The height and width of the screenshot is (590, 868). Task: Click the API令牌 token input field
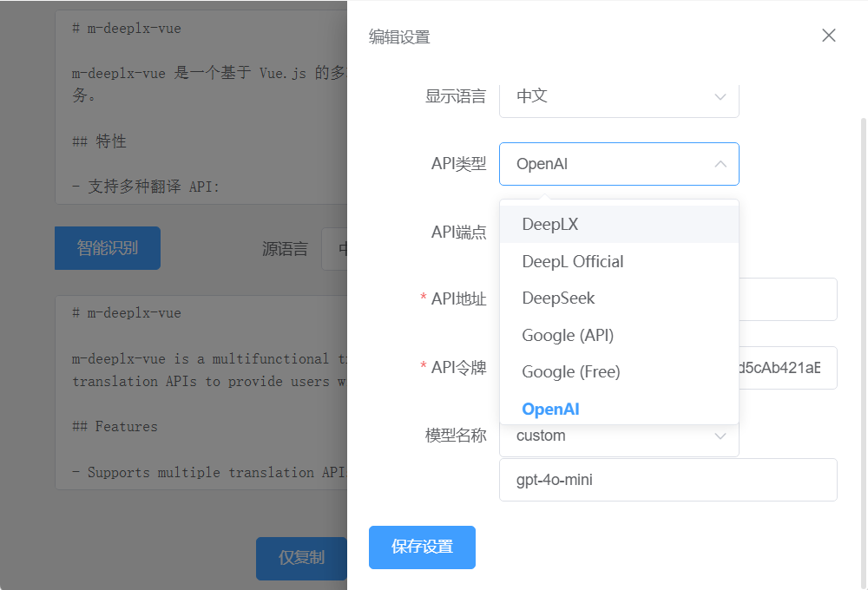(787, 368)
